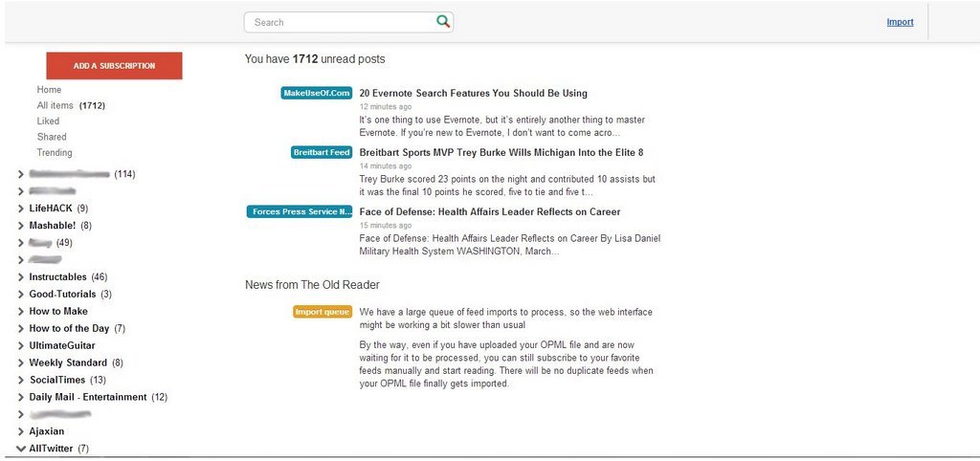
Task: Click the green search magnifier icon
Action: 443,22
